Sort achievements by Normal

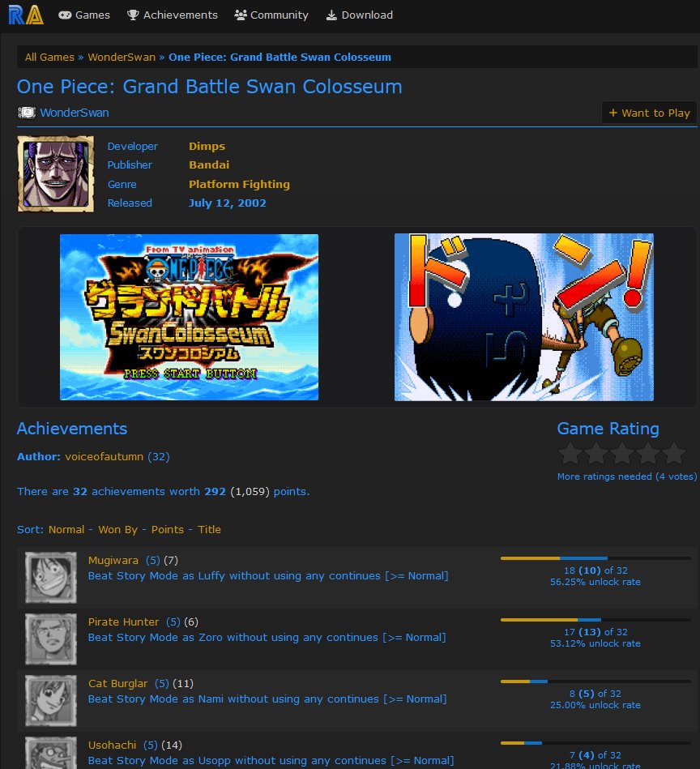[x=66, y=530]
